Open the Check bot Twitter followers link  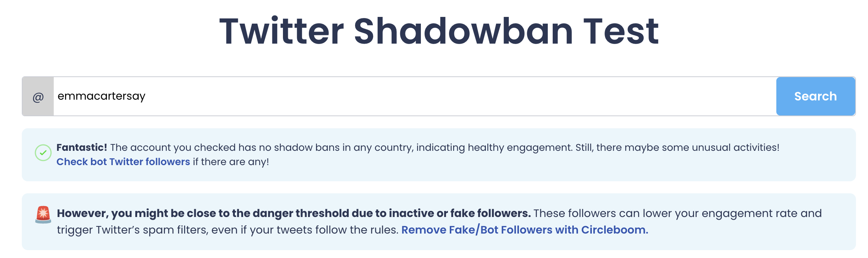122,162
